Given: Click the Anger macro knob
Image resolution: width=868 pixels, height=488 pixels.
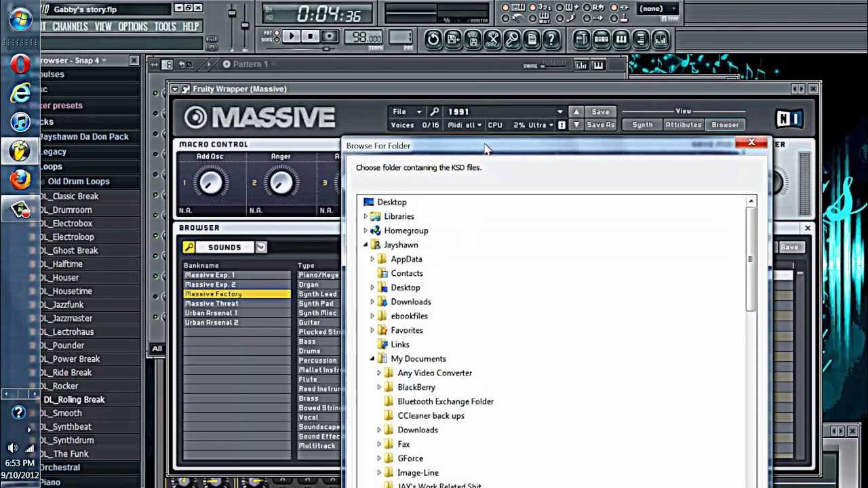Looking at the screenshot, I should coord(281,182).
